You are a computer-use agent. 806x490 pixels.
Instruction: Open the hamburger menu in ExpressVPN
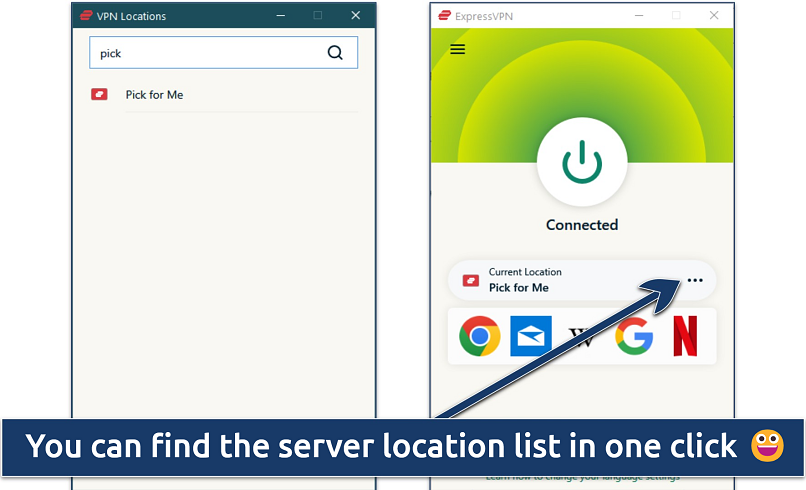tap(457, 49)
